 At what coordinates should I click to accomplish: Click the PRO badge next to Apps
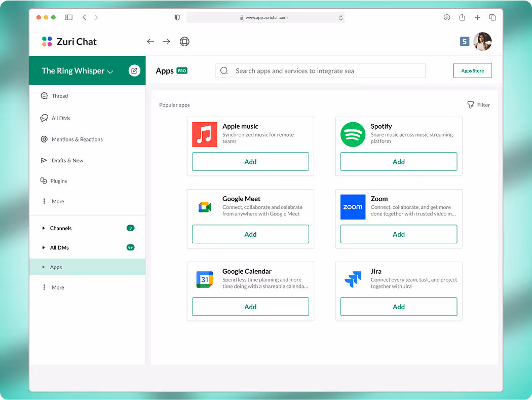pos(182,70)
